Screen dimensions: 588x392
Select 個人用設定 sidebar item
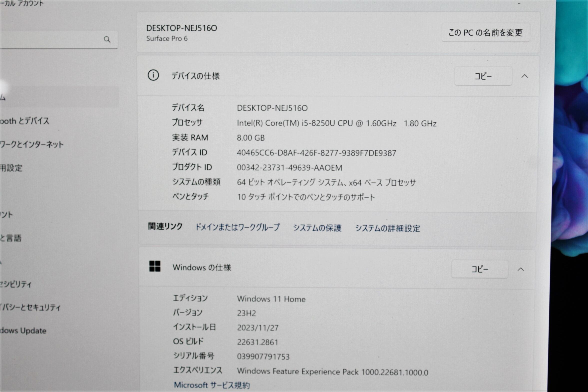11,168
